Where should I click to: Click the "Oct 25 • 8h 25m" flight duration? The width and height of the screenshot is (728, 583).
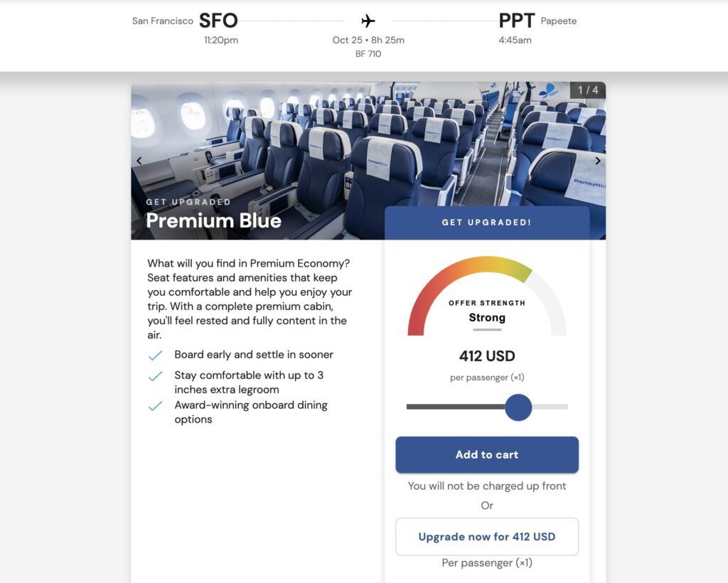click(367, 40)
